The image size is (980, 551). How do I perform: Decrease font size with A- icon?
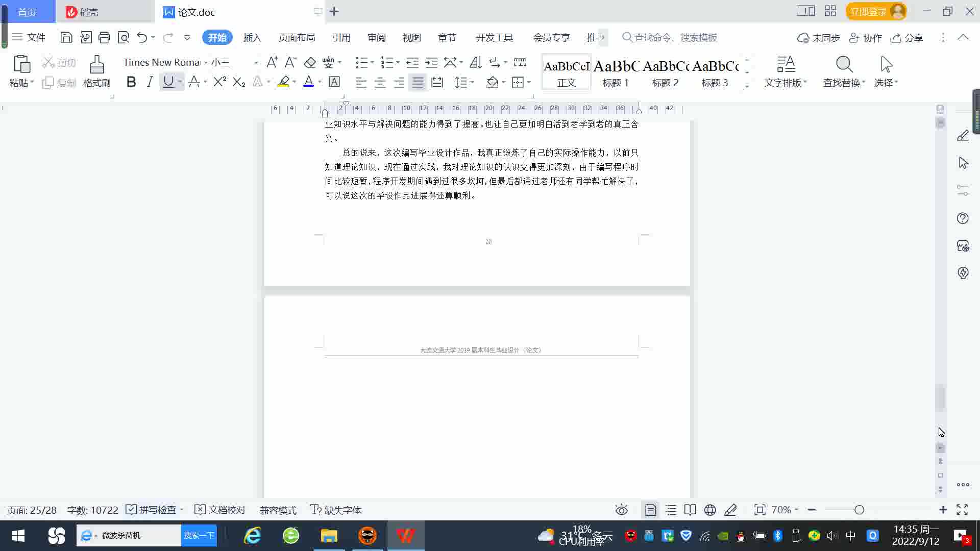coord(290,62)
